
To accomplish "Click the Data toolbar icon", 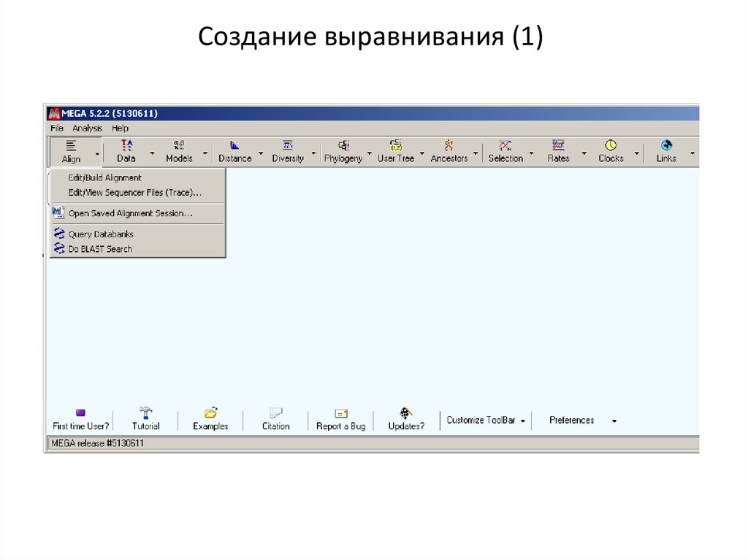I will pos(126,146).
